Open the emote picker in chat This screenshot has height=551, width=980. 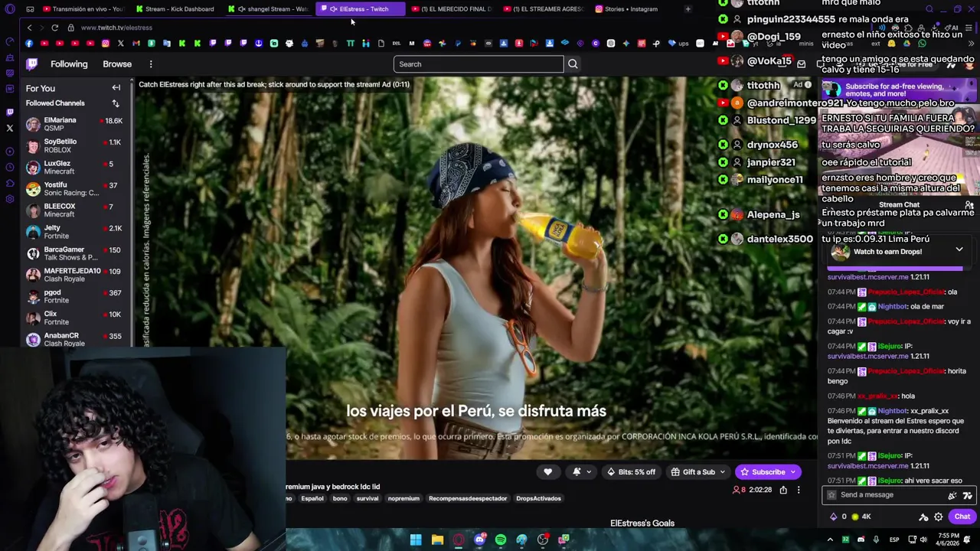pos(968,495)
